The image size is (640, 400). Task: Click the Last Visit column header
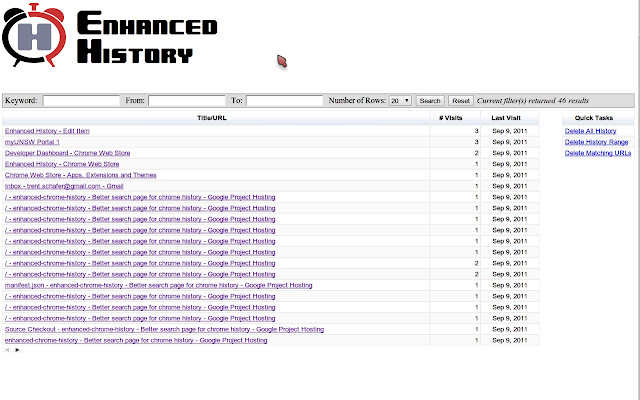[x=506, y=118]
